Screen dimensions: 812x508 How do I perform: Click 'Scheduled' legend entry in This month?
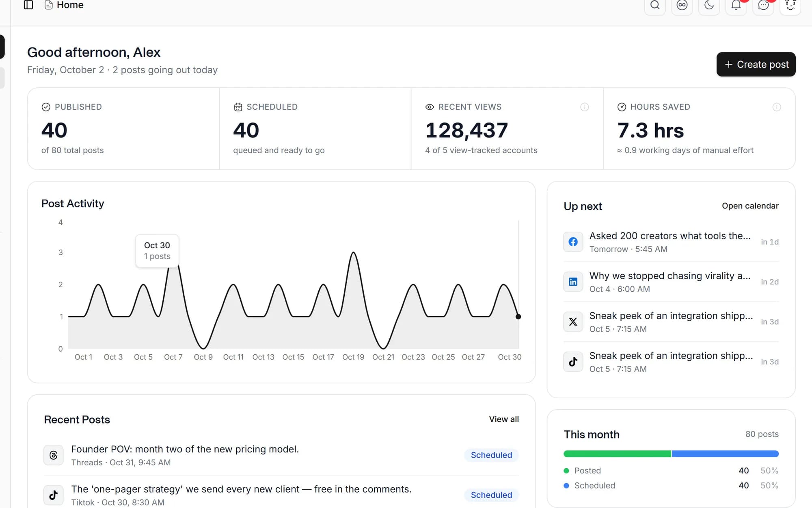tap(594, 485)
